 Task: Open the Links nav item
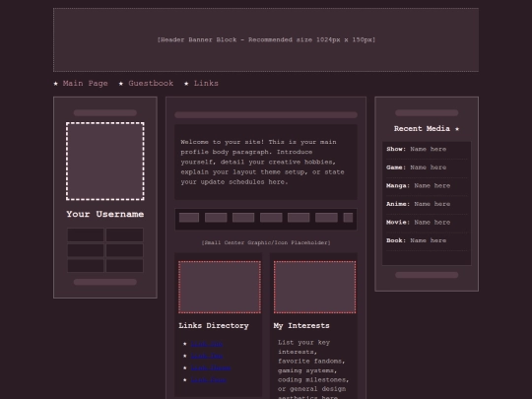(x=206, y=83)
